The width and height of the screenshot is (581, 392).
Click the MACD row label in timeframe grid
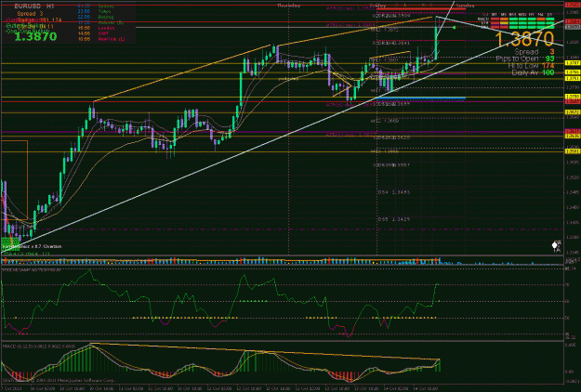tap(482, 19)
